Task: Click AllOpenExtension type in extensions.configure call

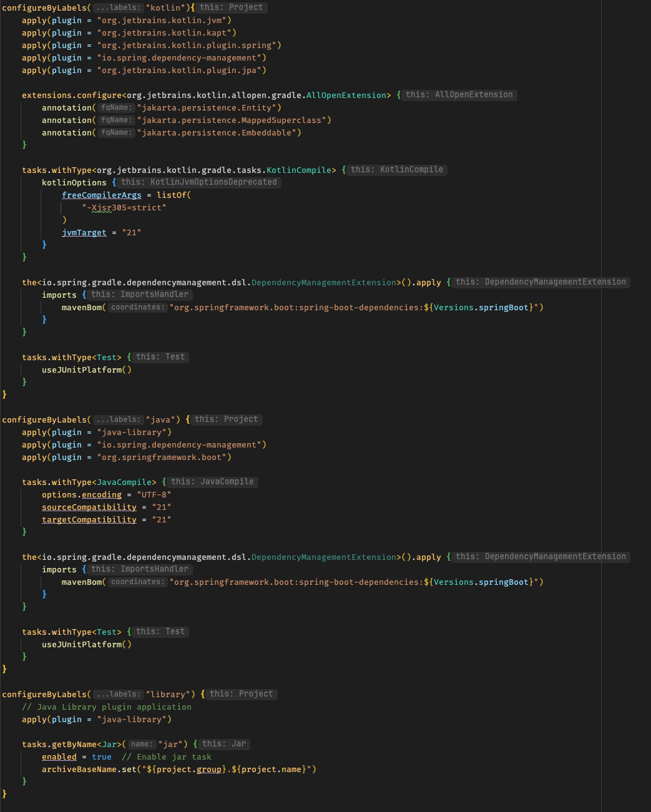Action: [346, 95]
